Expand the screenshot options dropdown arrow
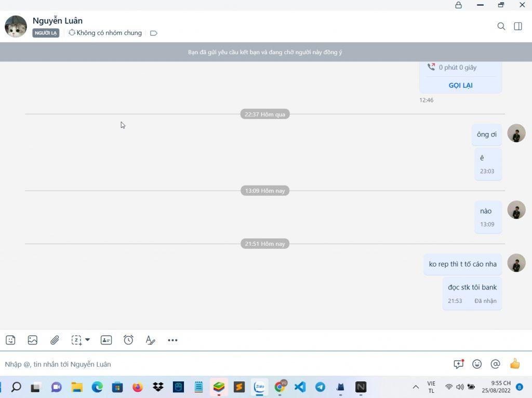The width and height of the screenshot is (532, 398). (x=88, y=340)
